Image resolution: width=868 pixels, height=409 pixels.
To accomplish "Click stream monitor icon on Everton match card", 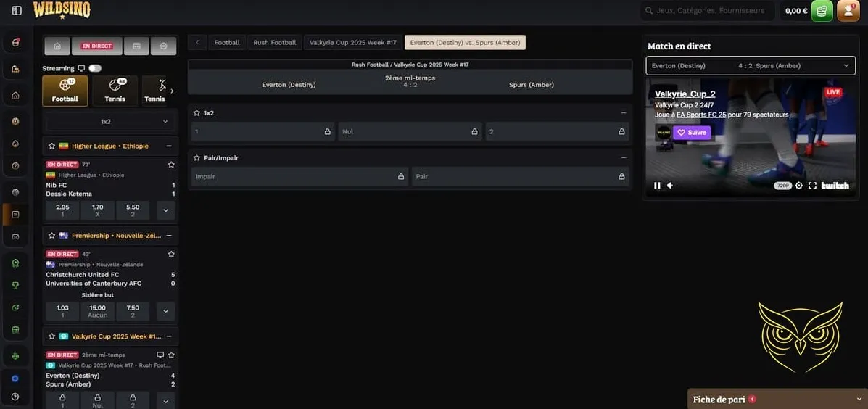I will coord(160,355).
